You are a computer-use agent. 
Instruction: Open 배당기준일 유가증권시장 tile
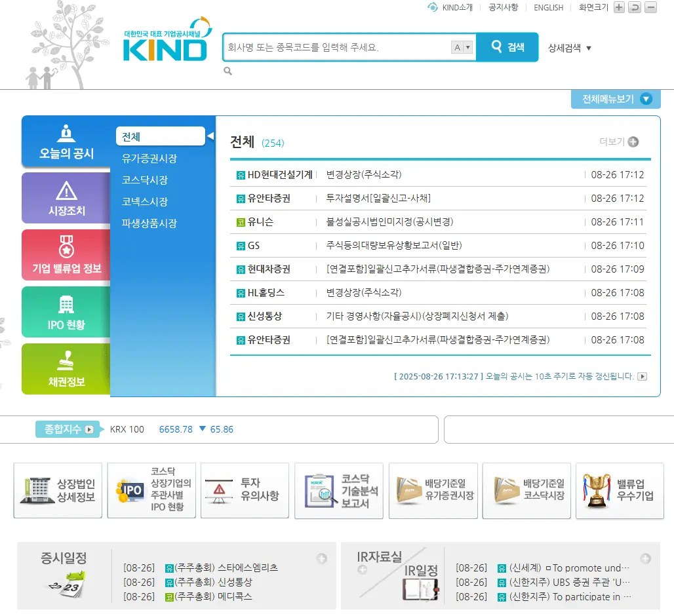point(433,491)
